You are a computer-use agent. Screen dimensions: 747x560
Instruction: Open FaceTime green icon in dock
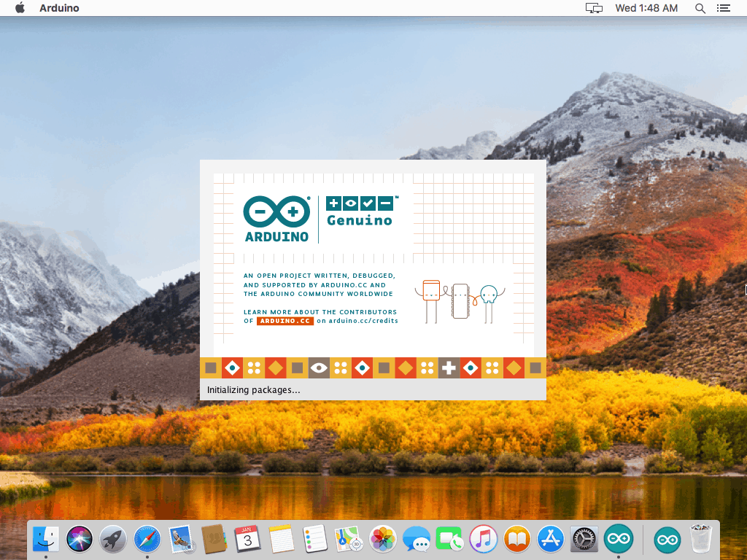(449, 539)
